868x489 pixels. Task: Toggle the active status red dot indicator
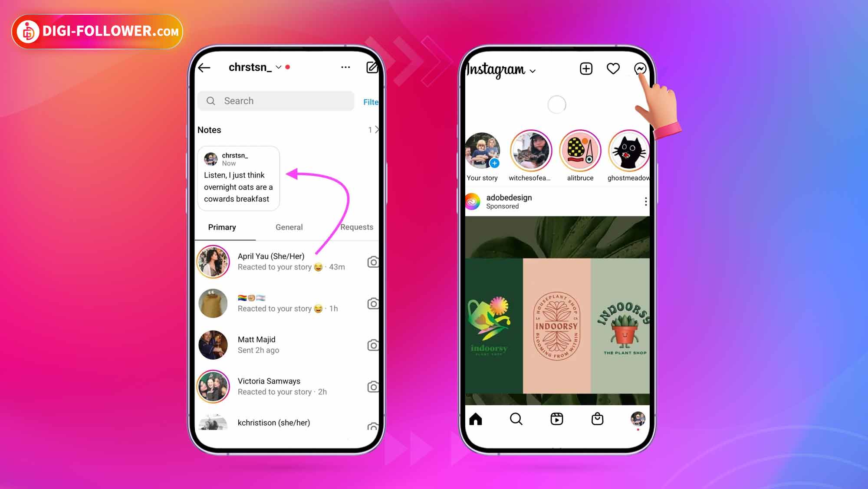pyautogui.click(x=289, y=67)
